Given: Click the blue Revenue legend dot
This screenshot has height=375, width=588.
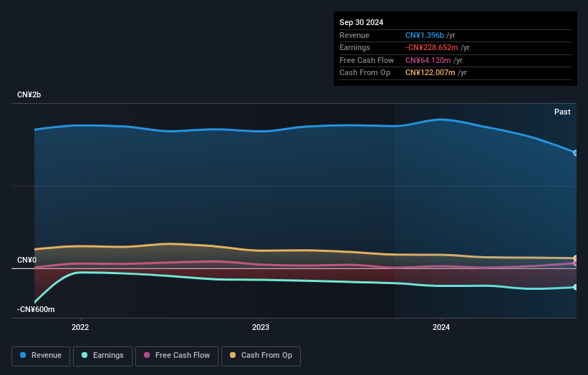Looking at the screenshot, I should point(23,355).
